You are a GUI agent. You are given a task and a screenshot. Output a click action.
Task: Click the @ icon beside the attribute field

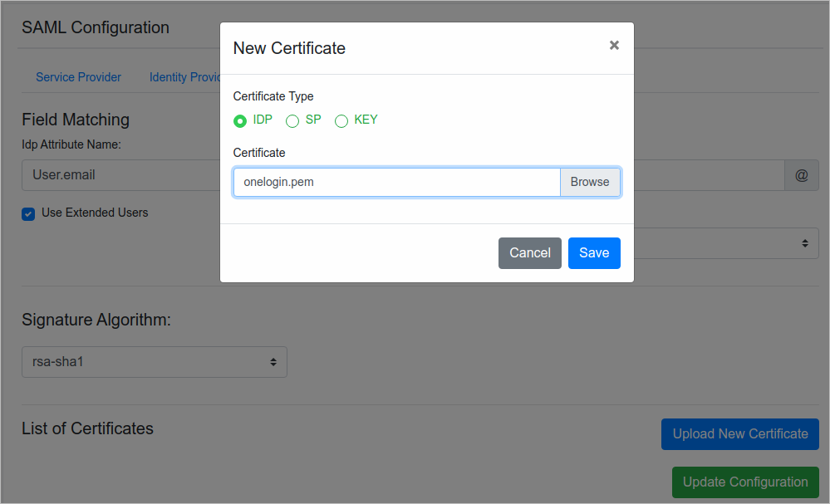[x=801, y=175]
